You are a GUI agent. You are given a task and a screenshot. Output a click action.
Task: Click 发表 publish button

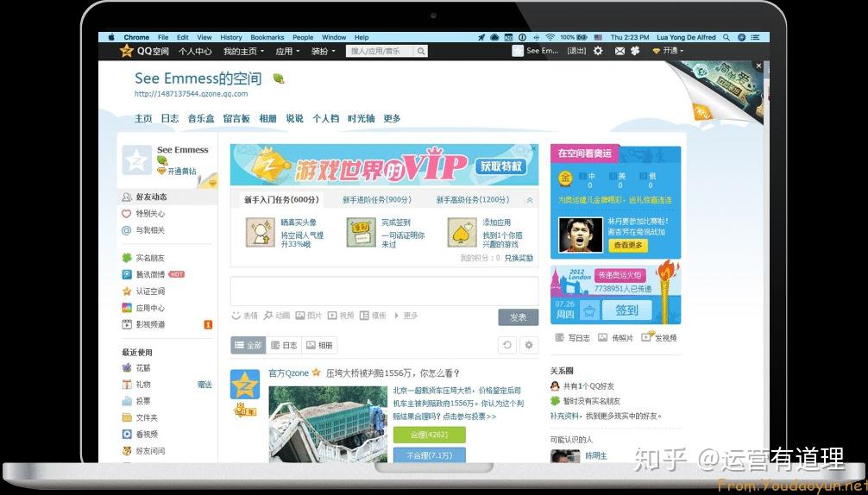coord(519,317)
